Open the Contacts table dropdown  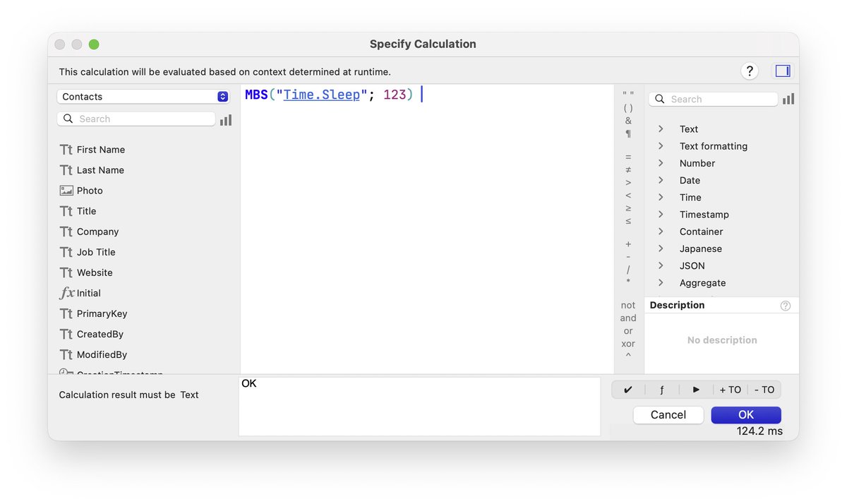click(143, 97)
